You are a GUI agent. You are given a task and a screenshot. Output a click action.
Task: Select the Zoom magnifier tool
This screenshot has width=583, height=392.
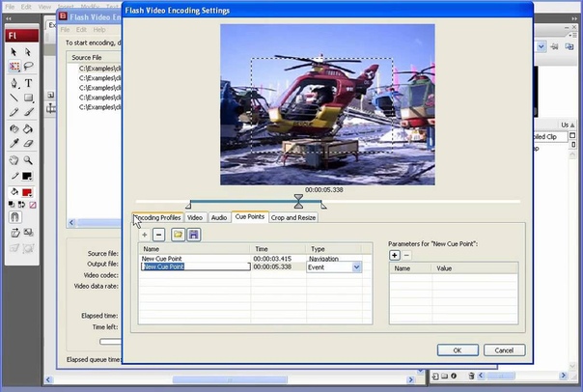28,160
